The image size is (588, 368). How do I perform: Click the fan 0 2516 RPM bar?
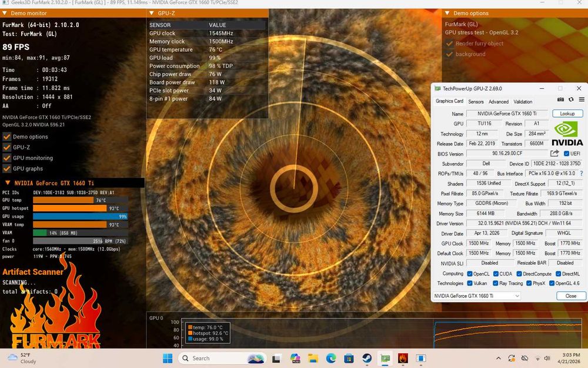click(80, 241)
